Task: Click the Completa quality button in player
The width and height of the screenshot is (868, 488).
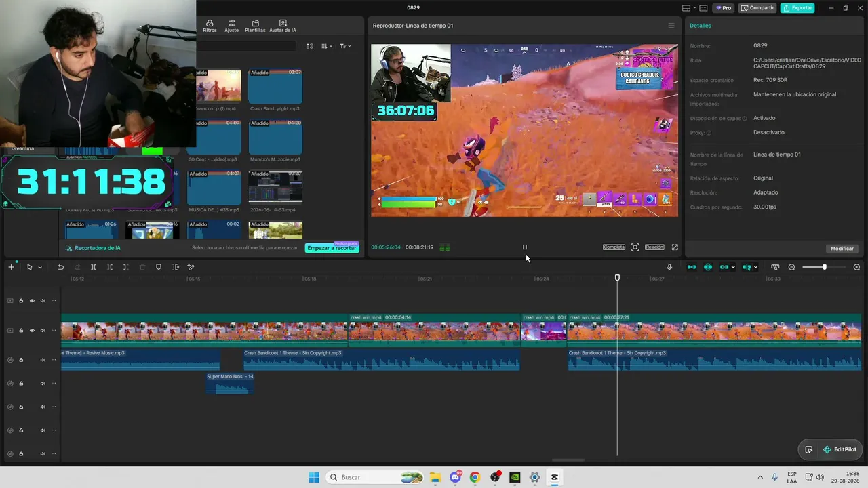Action: click(614, 247)
